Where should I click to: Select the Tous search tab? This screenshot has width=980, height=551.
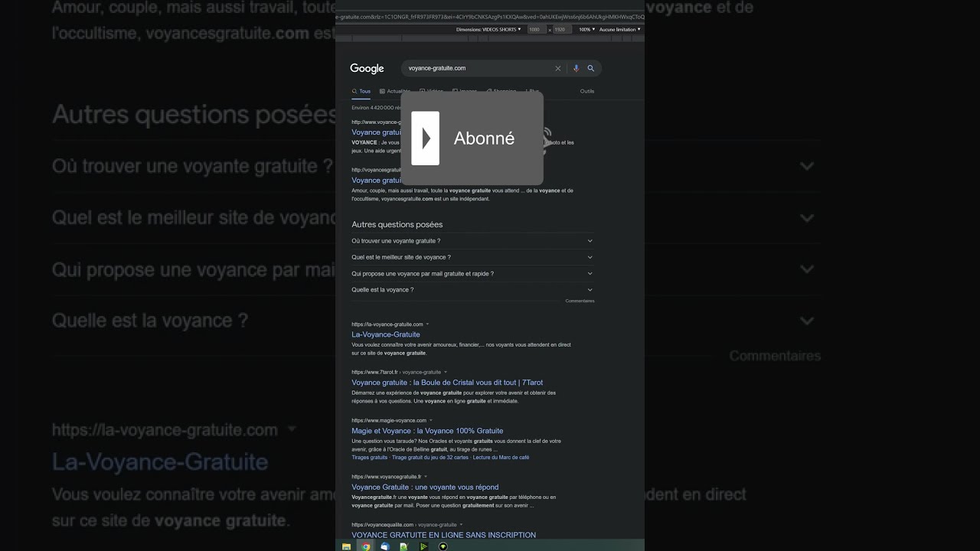(x=361, y=91)
